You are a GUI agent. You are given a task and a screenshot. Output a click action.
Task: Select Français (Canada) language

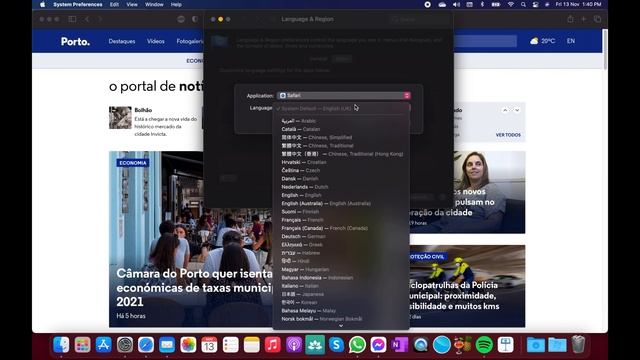(x=341, y=228)
